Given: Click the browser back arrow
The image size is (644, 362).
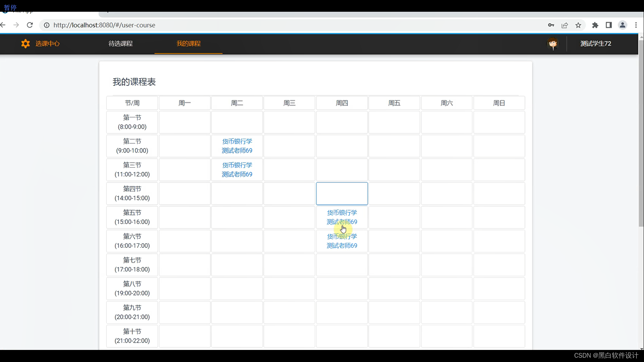Looking at the screenshot, I should click(3, 25).
